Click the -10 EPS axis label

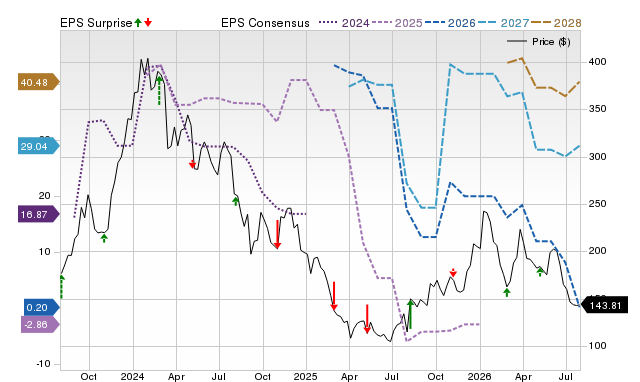point(44,364)
